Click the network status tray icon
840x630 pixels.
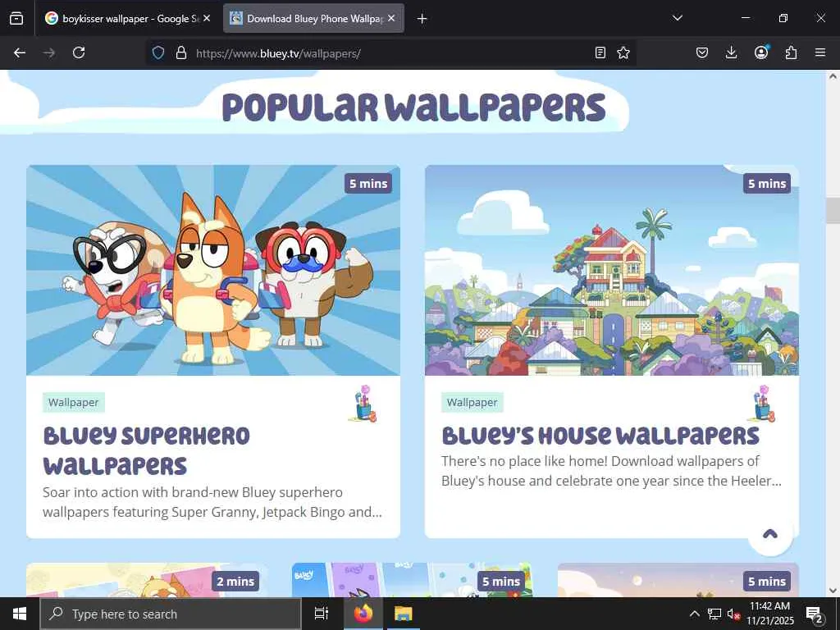(x=714, y=614)
